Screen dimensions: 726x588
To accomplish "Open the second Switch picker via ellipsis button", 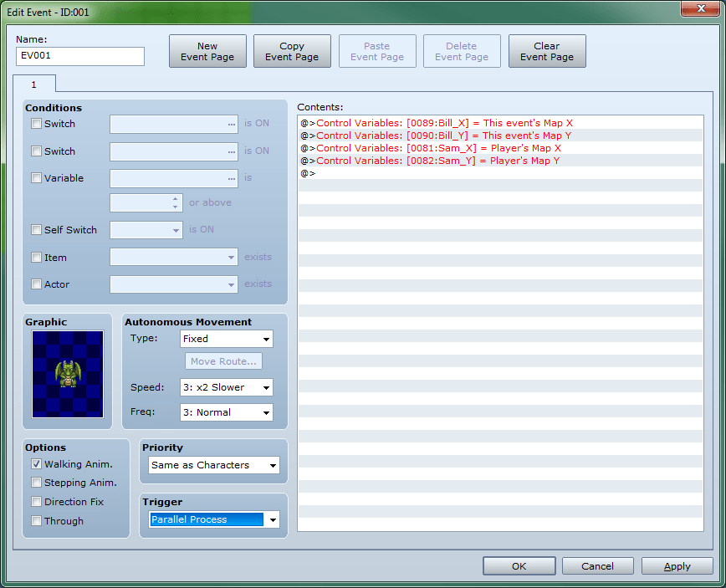I will (231, 151).
